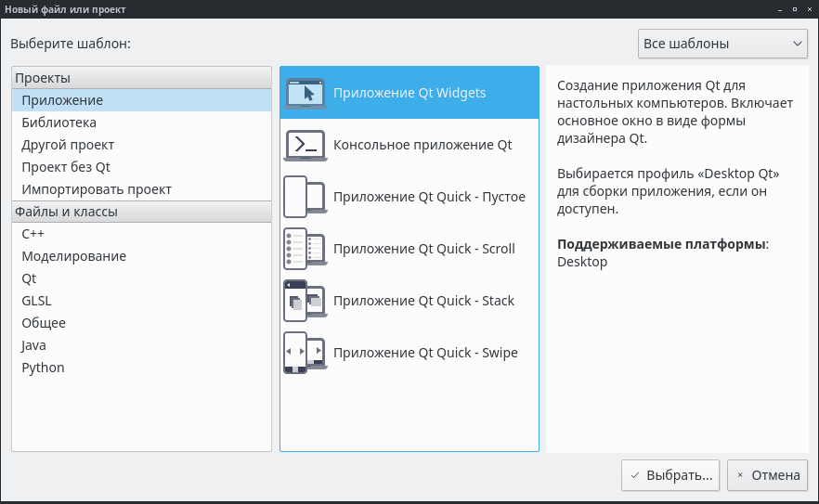
Task: Select Импортировать проект category
Action: tap(97, 189)
